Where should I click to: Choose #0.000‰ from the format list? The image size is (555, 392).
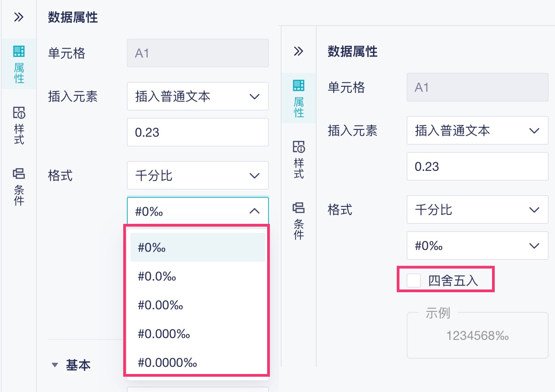164,334
